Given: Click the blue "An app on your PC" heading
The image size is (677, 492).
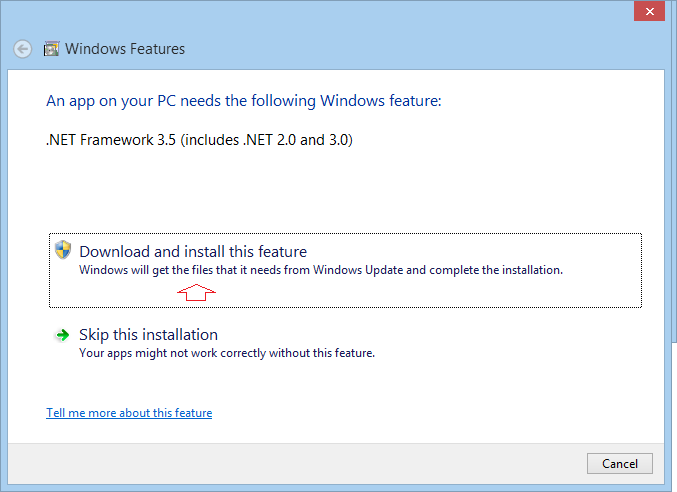Looking at the screenshot, I should point(243,101).
